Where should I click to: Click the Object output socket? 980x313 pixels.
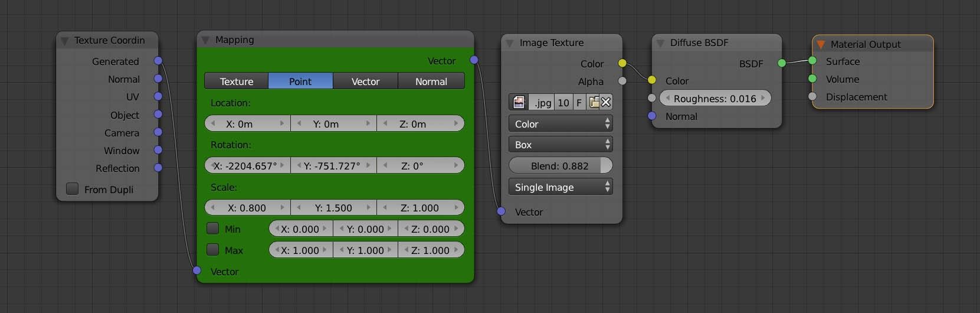click(158, 115)
